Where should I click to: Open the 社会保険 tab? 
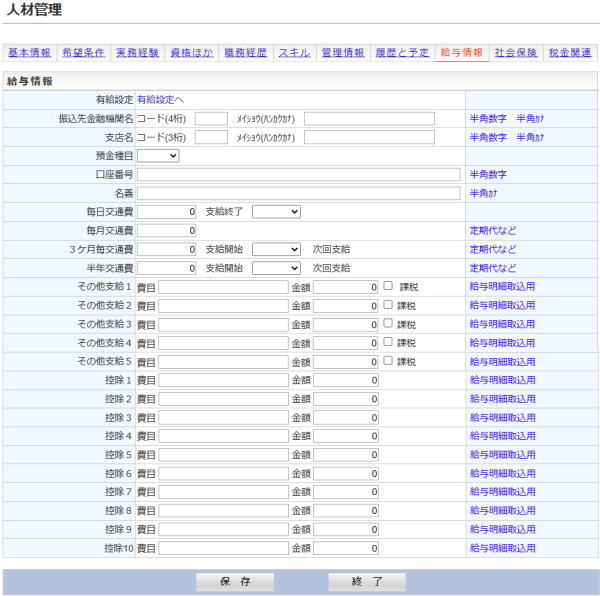(516, 52)
